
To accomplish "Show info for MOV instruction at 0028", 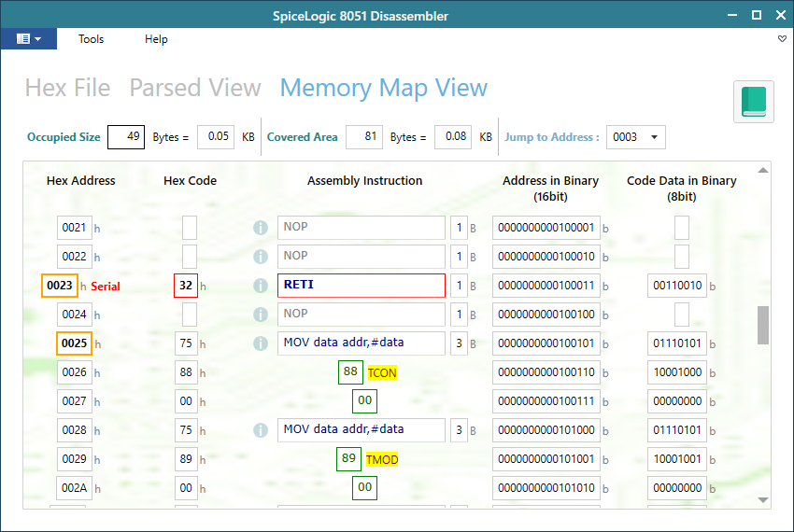I will click(x=261, y=429).
